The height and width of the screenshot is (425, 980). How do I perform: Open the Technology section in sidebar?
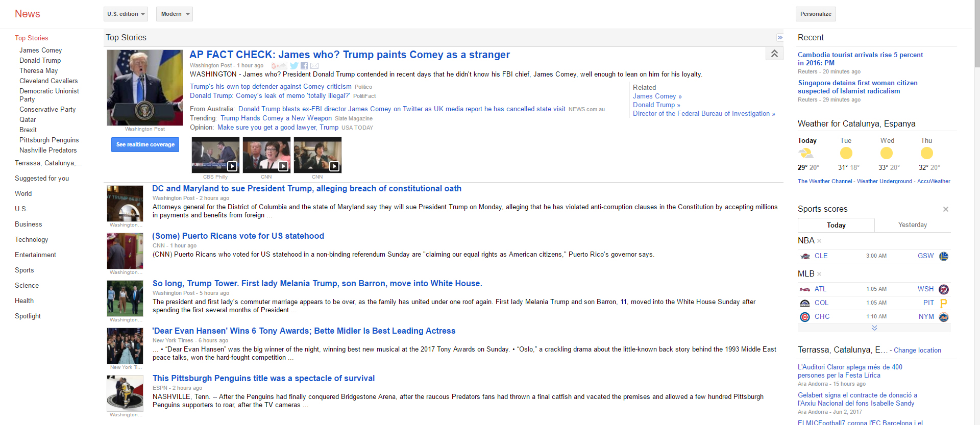point(31,240)
